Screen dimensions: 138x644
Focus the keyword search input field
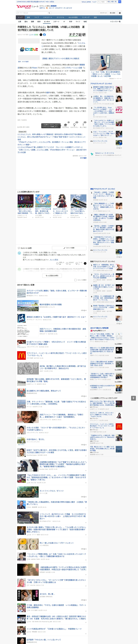pos(32,13)
